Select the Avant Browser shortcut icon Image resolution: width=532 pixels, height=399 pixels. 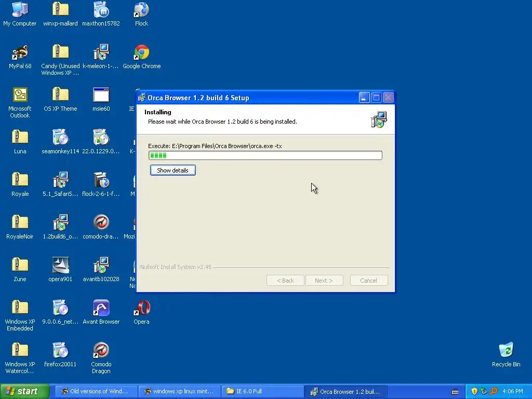tap(101, 308)
